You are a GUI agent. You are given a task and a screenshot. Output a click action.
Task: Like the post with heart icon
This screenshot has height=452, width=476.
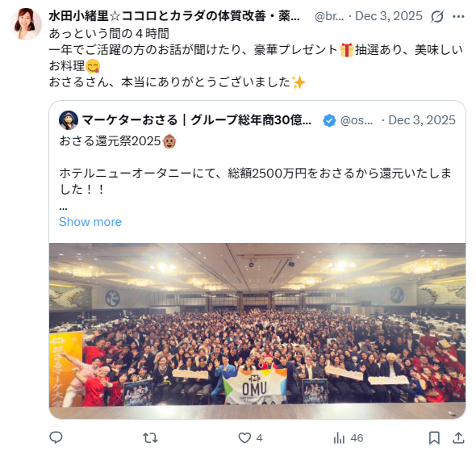(x=244, y=437)
